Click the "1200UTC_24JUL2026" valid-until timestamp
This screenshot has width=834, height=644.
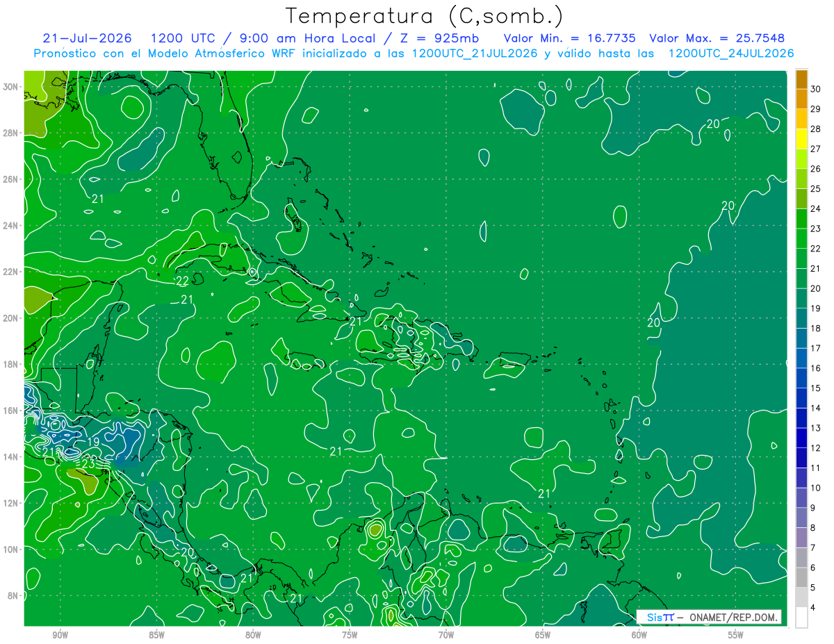tap(731, 53)
